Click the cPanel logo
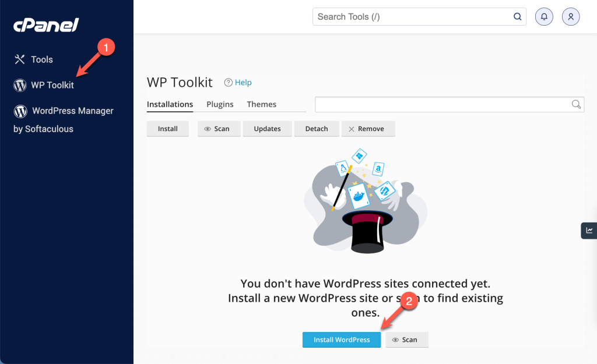 point(46,25)
